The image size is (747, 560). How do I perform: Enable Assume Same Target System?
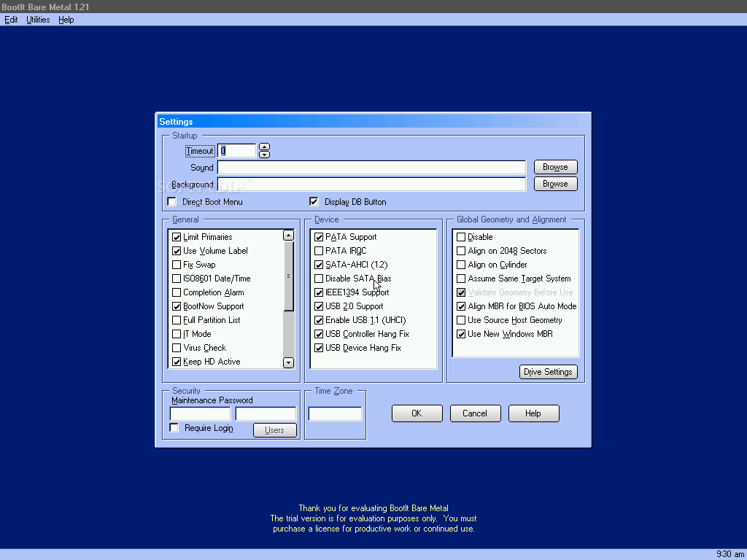(x=461, y=279)
